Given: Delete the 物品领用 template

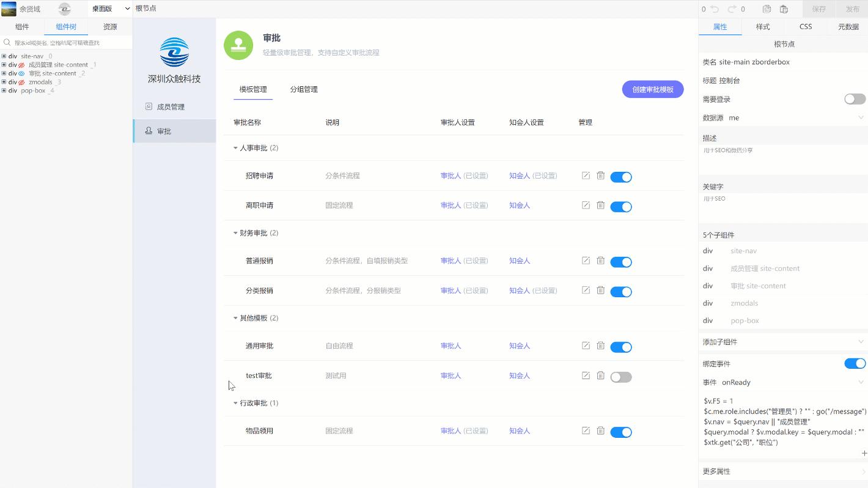Looking at the screenshot, I should click(601, 431).
